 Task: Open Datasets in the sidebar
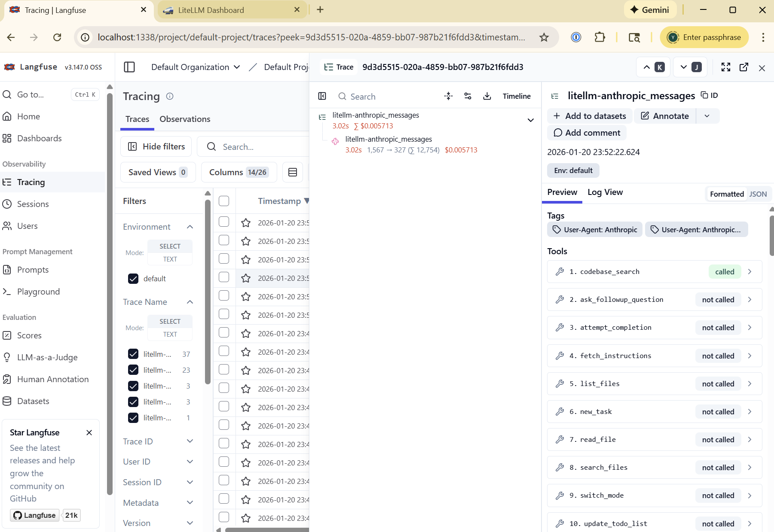33,401
